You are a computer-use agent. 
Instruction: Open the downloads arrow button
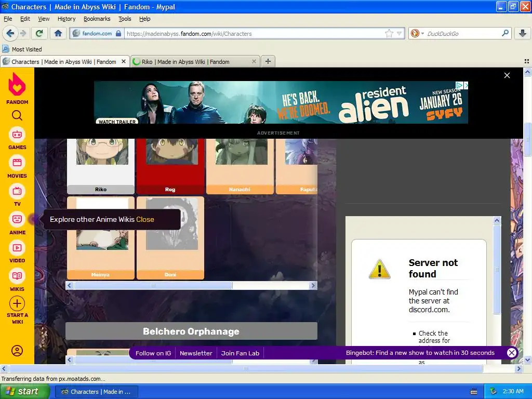[x=523, y=33]
